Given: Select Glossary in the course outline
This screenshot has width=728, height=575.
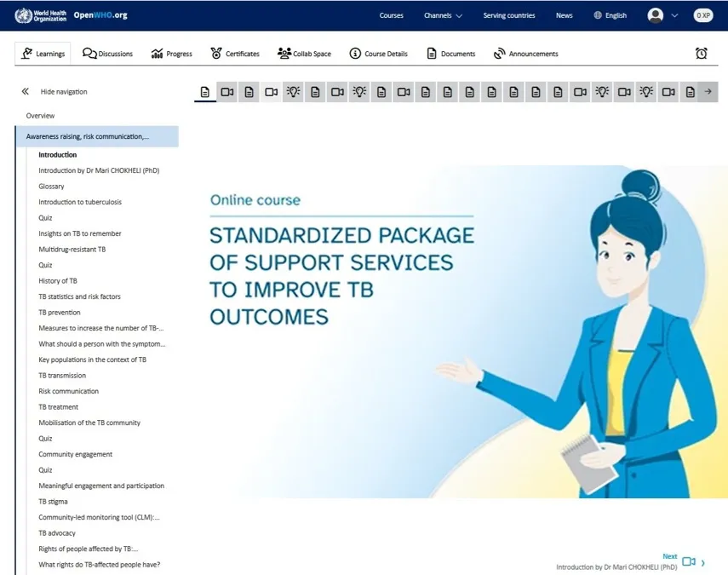Looking at the screenshot, I should [51, 186].
